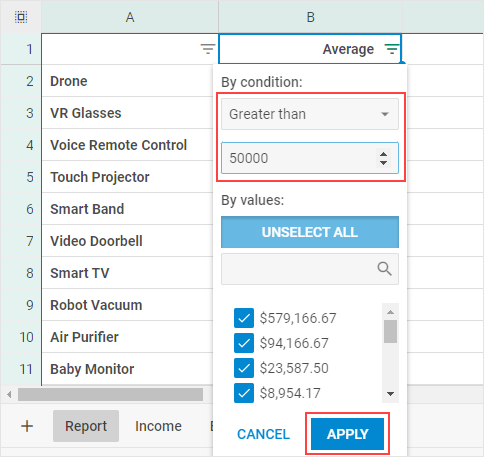Switch to the Income sheet tab
This screenshot has width=484, height=457.
point(158,426)
